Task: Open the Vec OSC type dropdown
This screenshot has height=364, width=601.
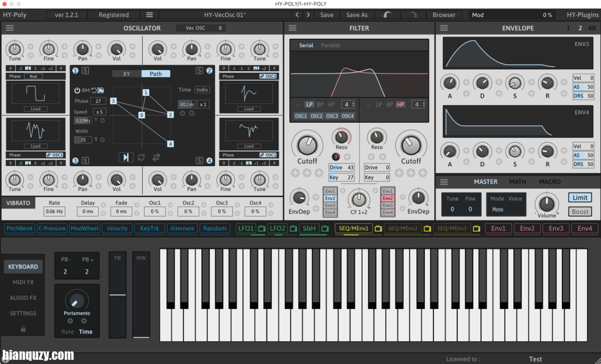Action: [200, 28]
